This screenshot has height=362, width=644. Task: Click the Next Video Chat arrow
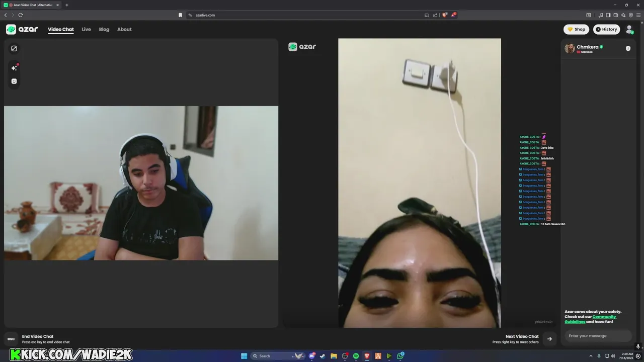pyautogui.click(x=549, y=339)
